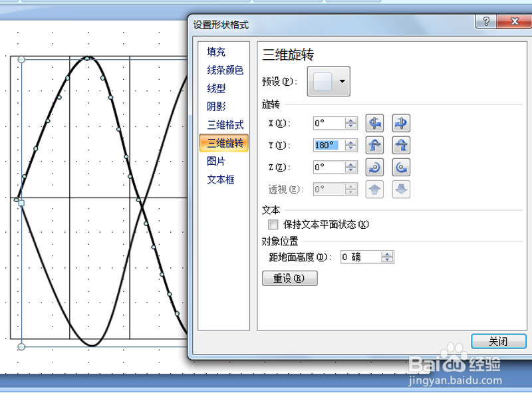Viewport: 532px width, 399px height.
Task: Open the dialog help question mark
Action: (485, 21)
